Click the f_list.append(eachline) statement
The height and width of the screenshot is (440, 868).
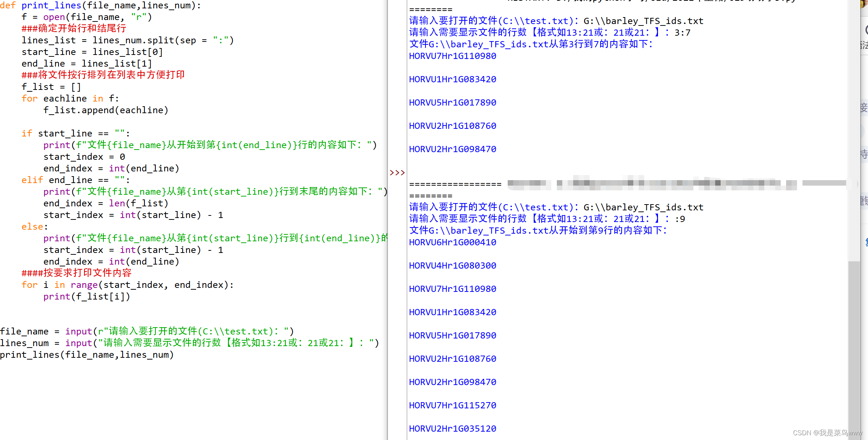pyautogui.click(x=106, y=110)
